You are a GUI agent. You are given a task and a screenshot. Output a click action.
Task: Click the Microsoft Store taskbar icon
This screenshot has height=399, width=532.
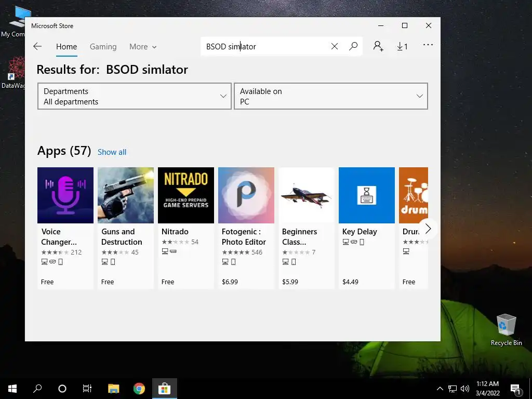coord(164,389)
